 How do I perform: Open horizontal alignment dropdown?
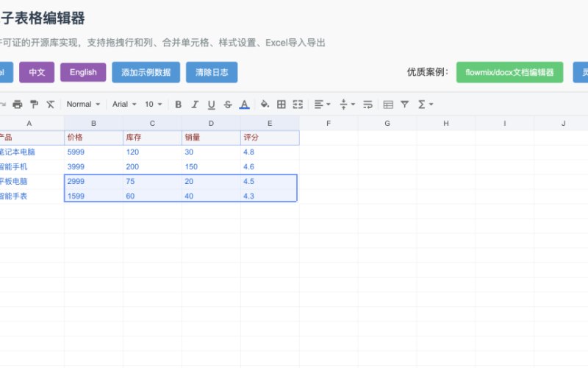pyautogui.click(x=322, y=105)
